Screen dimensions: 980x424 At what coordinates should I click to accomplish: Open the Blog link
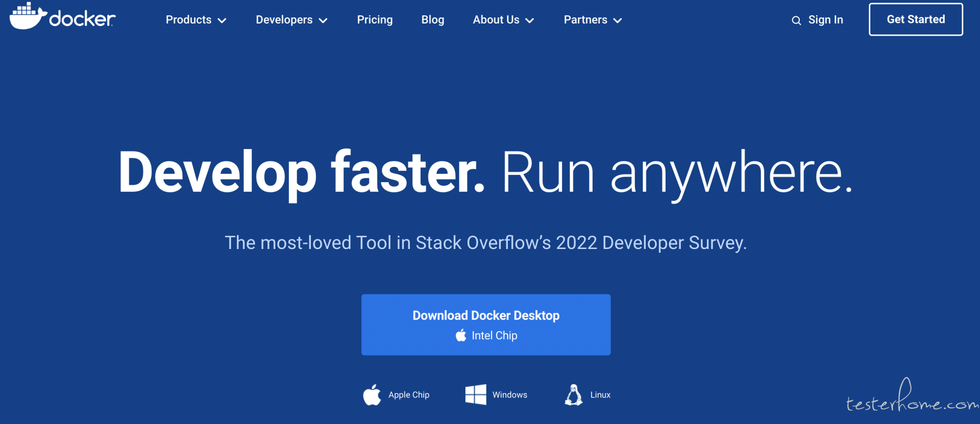point(433,20)
